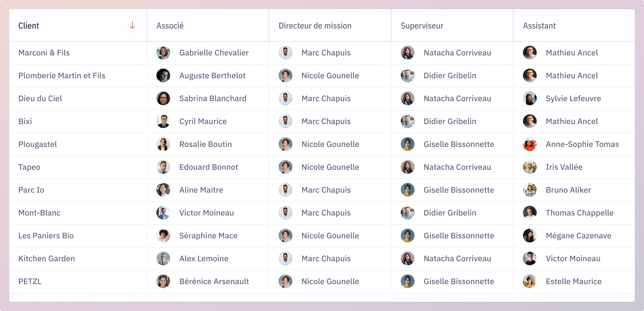
Task: Select the PETZL client cell
Action: coord(78,281)
